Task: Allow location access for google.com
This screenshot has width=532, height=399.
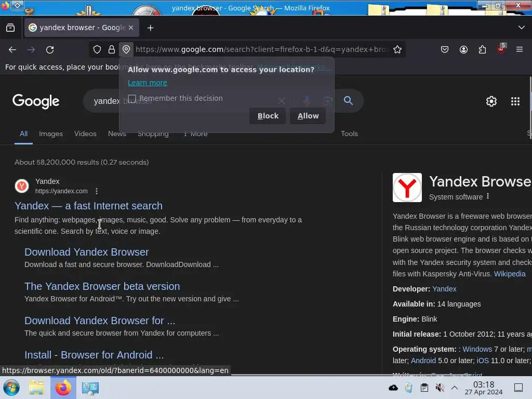Action: tap(308, 116)
